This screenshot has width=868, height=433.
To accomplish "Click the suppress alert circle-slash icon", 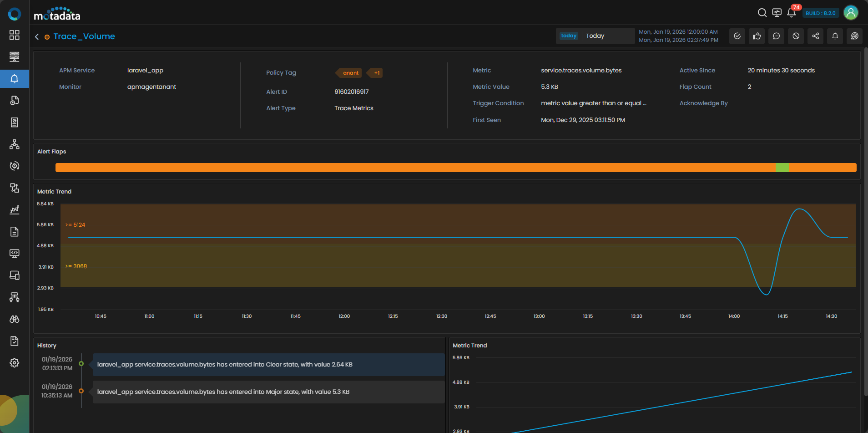I will click(796, 36).
